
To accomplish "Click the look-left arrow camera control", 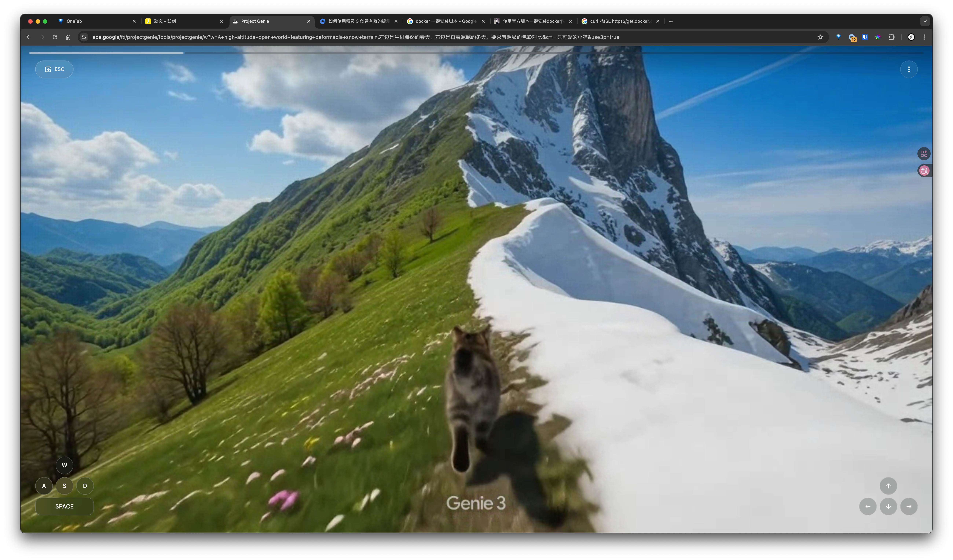I will point(868,506).
